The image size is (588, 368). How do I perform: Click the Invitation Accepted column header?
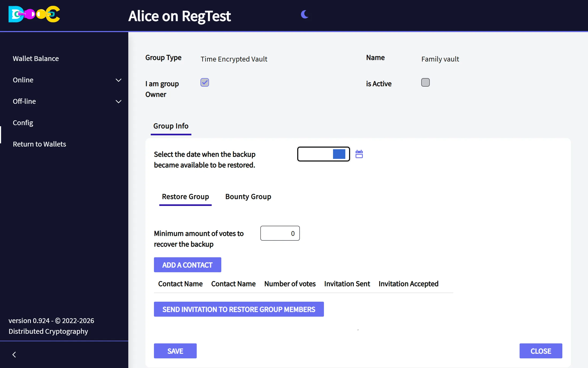(409, 284)
